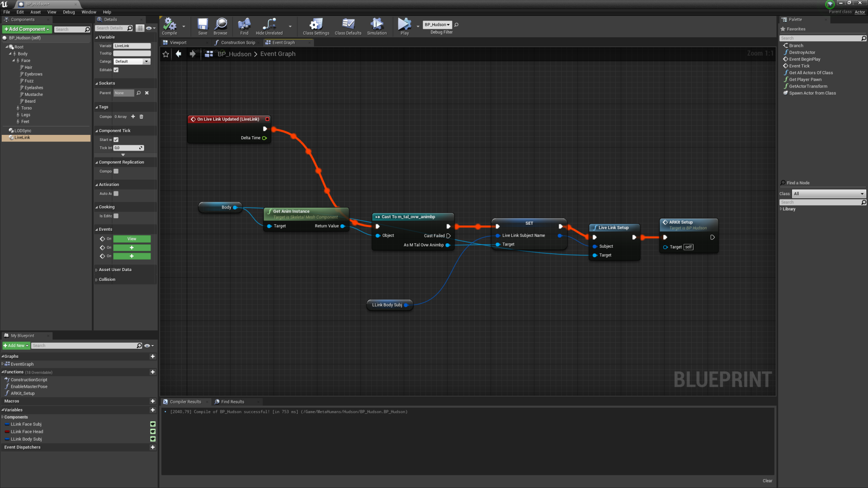Toggle visibility eye for LLink Face Subj variable
This screenshot has width=868, height=488.
(153, 424)
